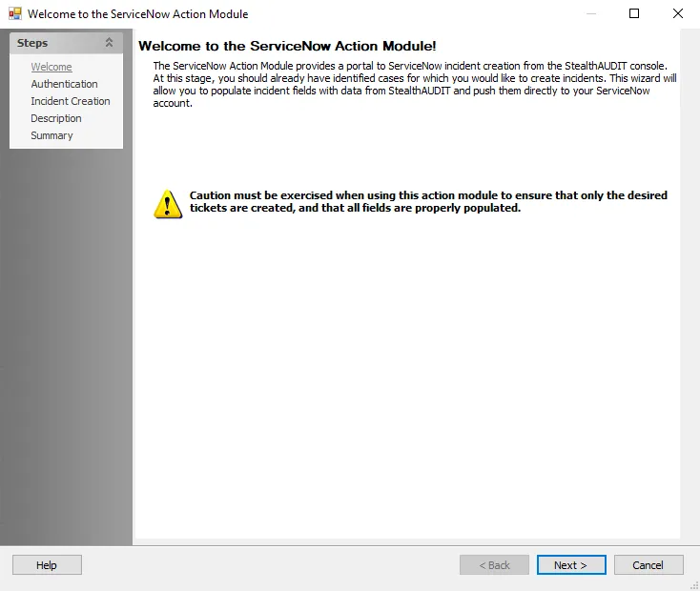This screenshot has height=591, width=700.
Task: Close the wizard window
Action: pos(678,13)
